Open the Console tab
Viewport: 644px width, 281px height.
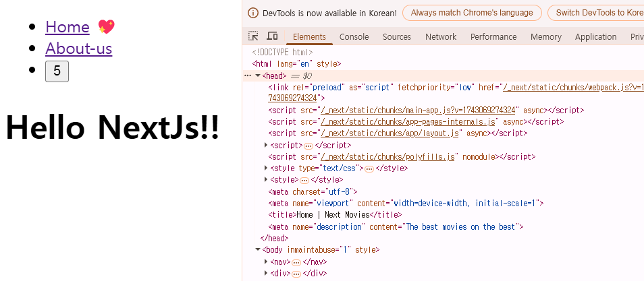[x=354, y=37]
